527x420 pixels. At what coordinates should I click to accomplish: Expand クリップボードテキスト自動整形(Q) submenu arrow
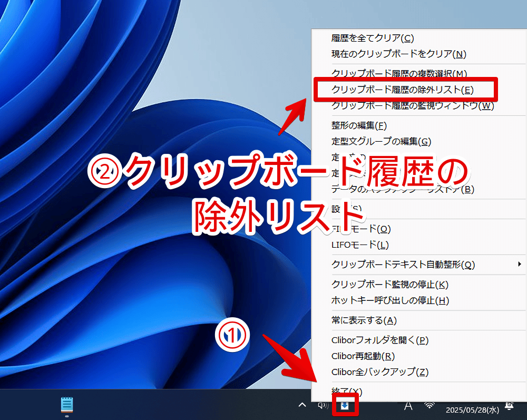point(520,264)
